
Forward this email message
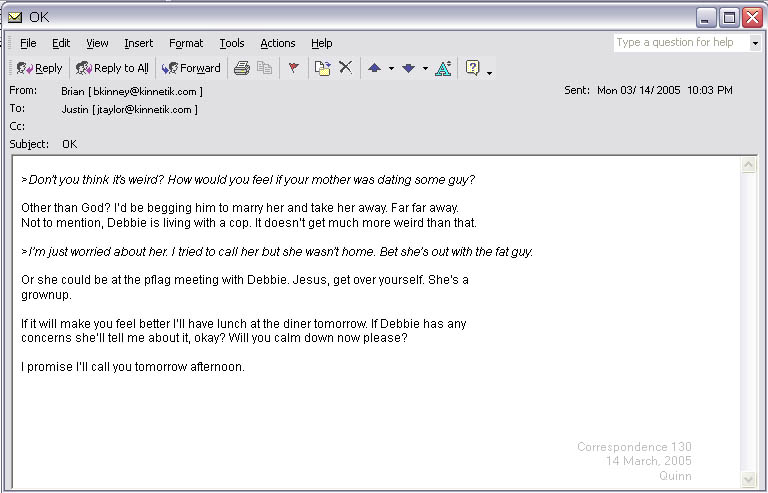tap(191, 68)
